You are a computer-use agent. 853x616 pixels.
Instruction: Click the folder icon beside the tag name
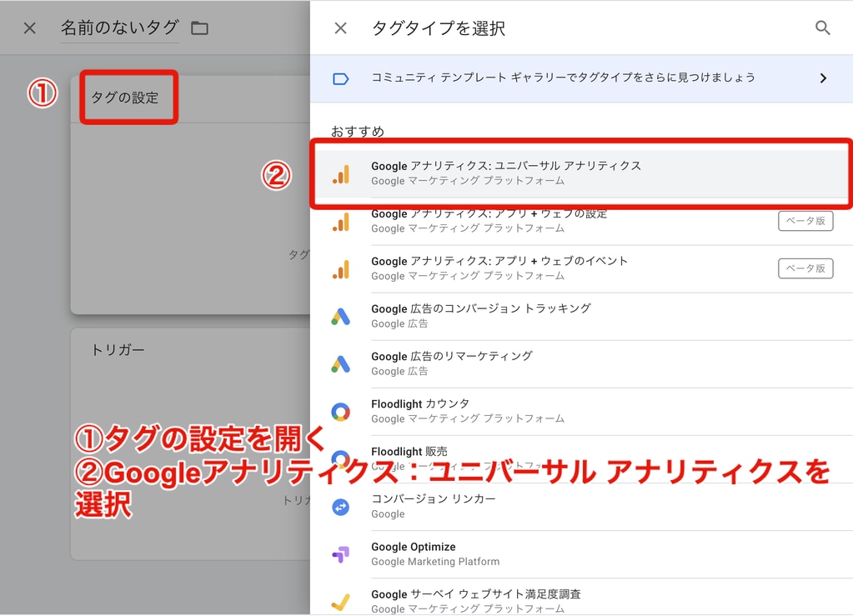pos(199,28)
